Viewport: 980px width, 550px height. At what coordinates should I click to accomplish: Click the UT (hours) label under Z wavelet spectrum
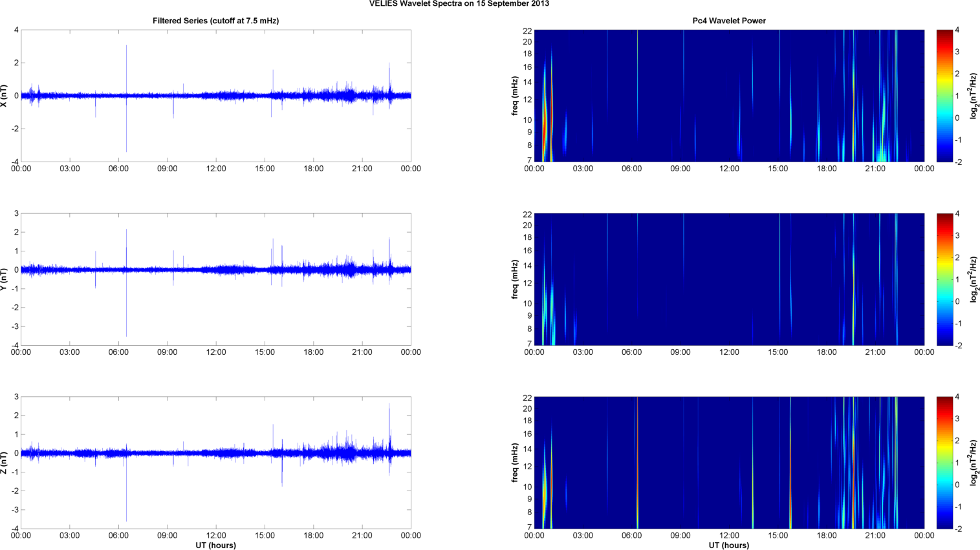tap(729, 545)
